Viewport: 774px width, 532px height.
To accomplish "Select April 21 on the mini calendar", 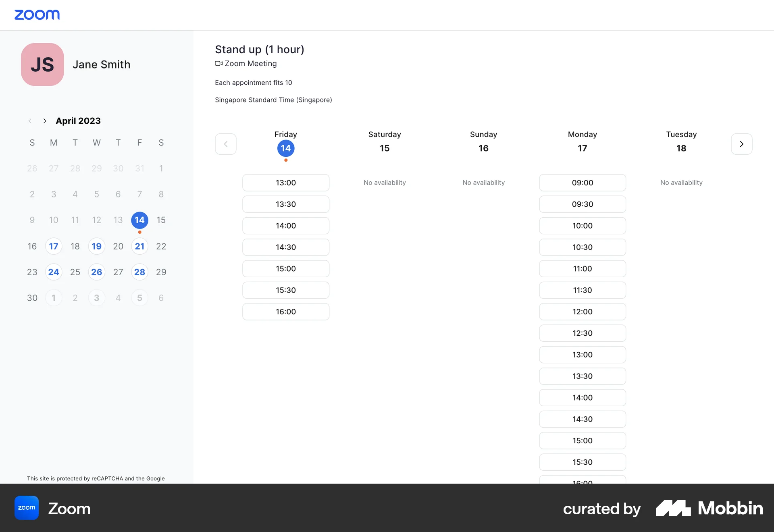I will coord(139,246).
